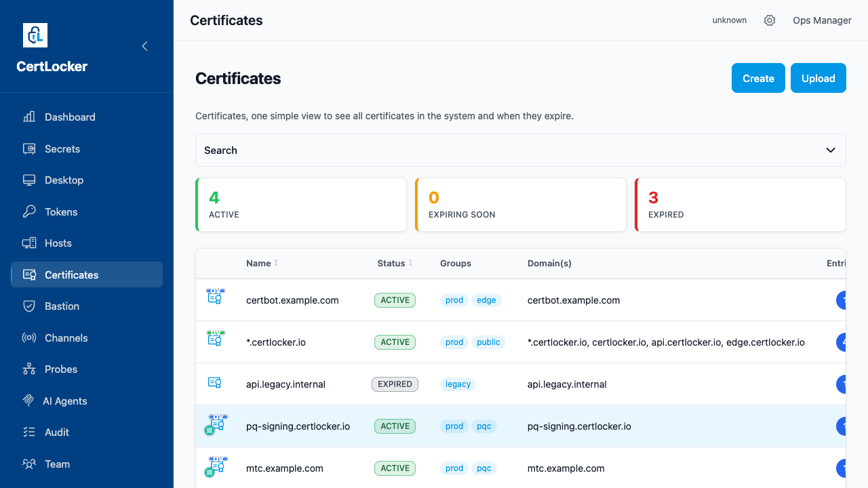Filter by the 3 Expired certificates card
Viewport: 868px width, 488px height.
(741, 205)
